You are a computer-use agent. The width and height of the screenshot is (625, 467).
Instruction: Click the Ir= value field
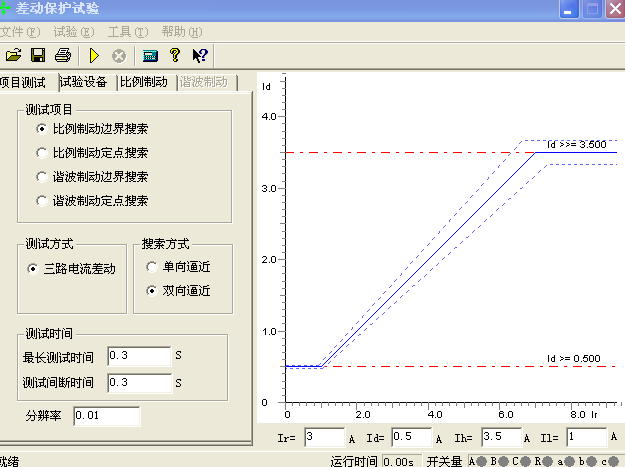click(x=324, y=437)
